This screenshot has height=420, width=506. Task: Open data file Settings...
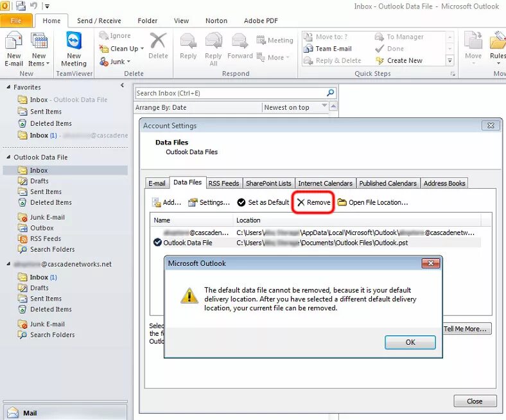coord(209,202)
